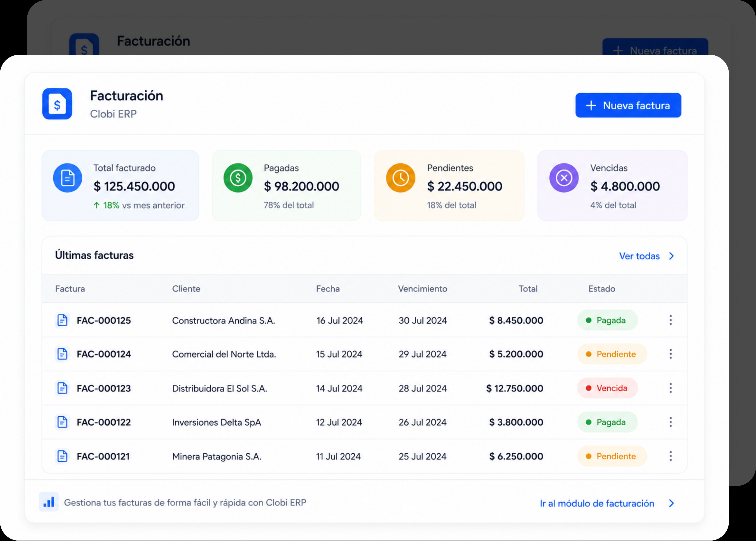Open the three-dot menu for FAC-000121
Screen dimensions: 756x541
point(671,456)
